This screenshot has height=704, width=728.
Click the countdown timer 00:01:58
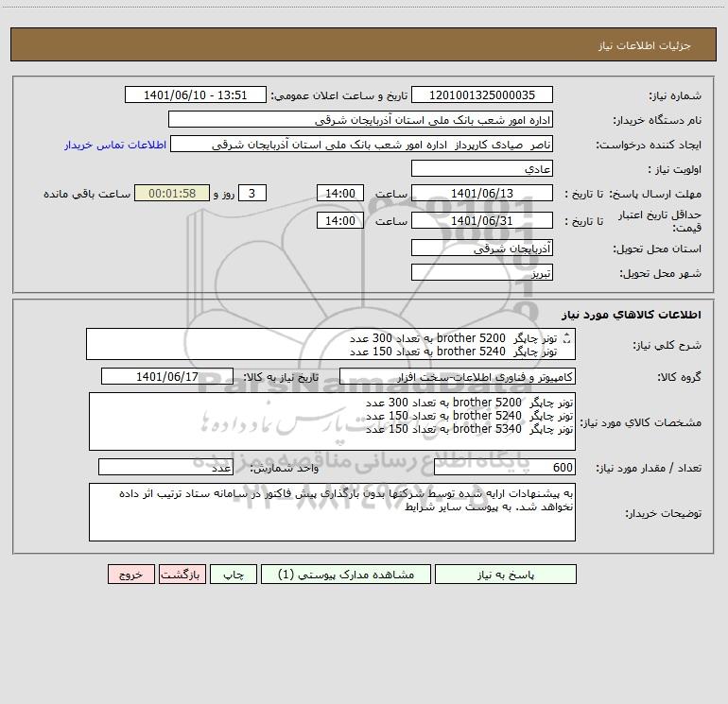click(172, 193)
